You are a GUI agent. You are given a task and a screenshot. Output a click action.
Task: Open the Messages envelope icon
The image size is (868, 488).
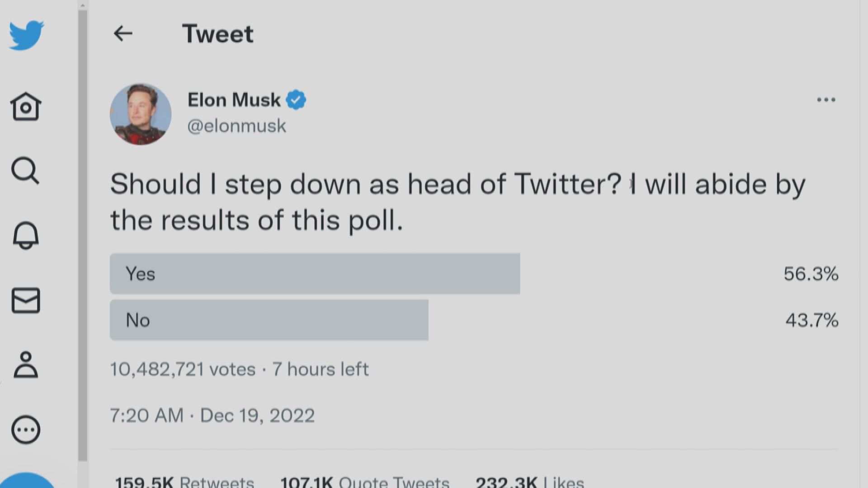point(26,300)
